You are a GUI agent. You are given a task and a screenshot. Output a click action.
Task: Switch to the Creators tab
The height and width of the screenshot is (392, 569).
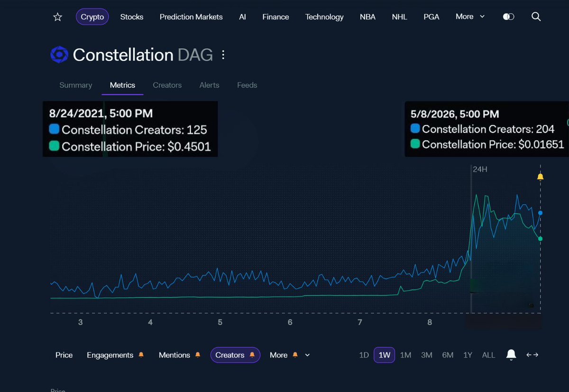167,85
